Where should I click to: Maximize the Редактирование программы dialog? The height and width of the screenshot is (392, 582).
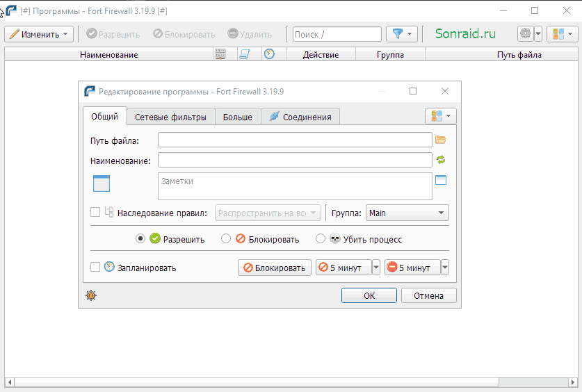point(413,91)
